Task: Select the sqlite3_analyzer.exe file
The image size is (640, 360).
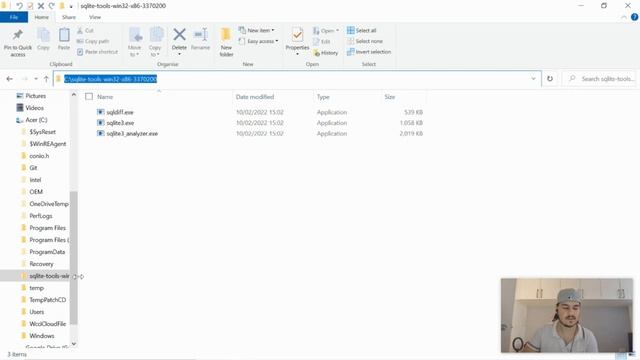Action: [x=132, y=133]
